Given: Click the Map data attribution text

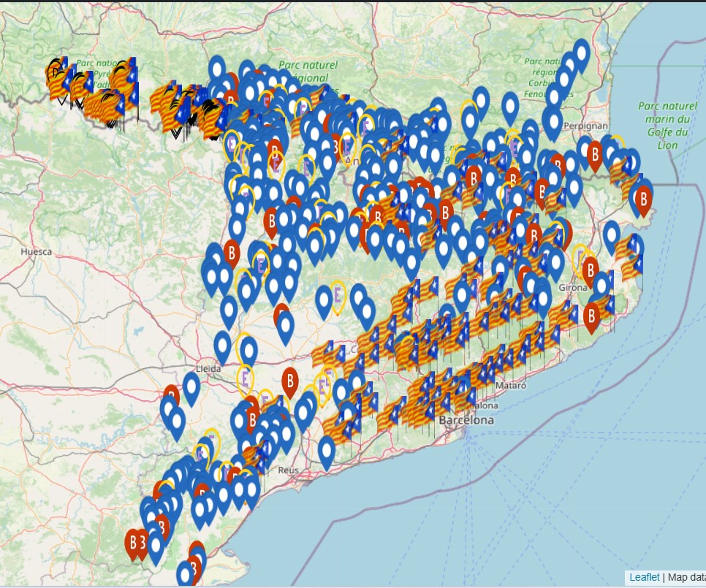Looking at the screenshot, I should tap(686, 577).
